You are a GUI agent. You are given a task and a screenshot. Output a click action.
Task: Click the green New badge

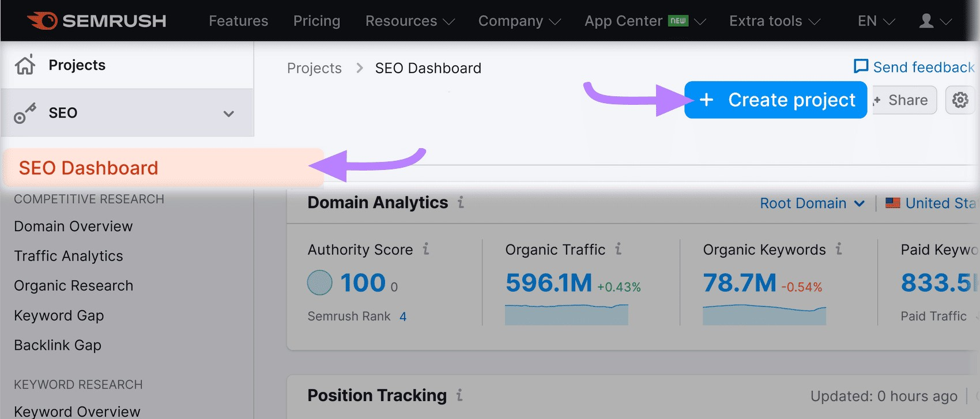(x=679, y=21)
